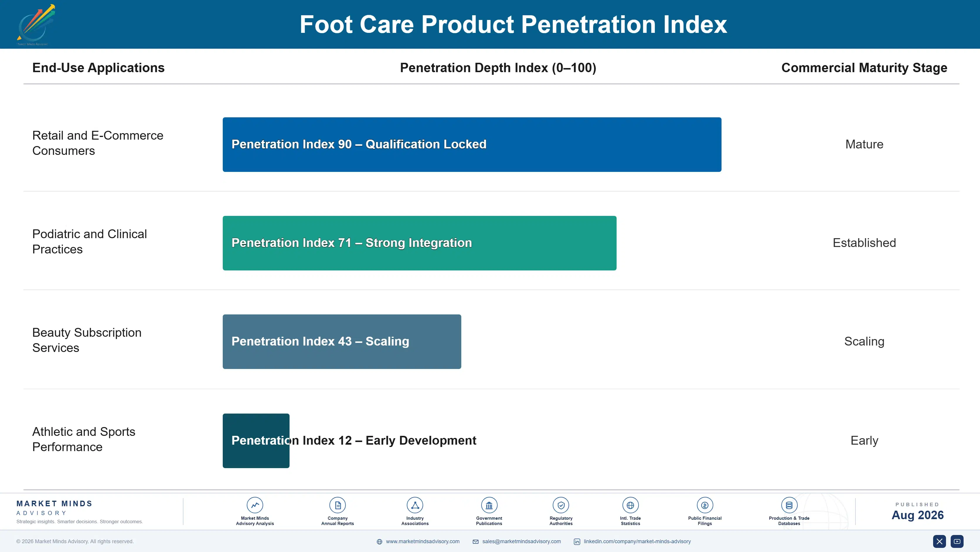The image size is (980, 552).
Task: Click the Company Annual Reports document icon
Action: (x=337, y=505)
